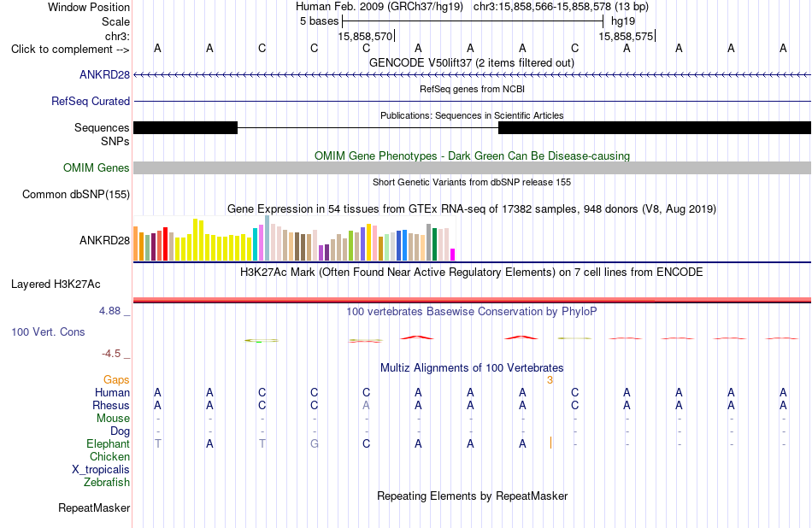The image size is (812, 528).
Task: Click the 'chr3:' label
Action: pos(117,36)
